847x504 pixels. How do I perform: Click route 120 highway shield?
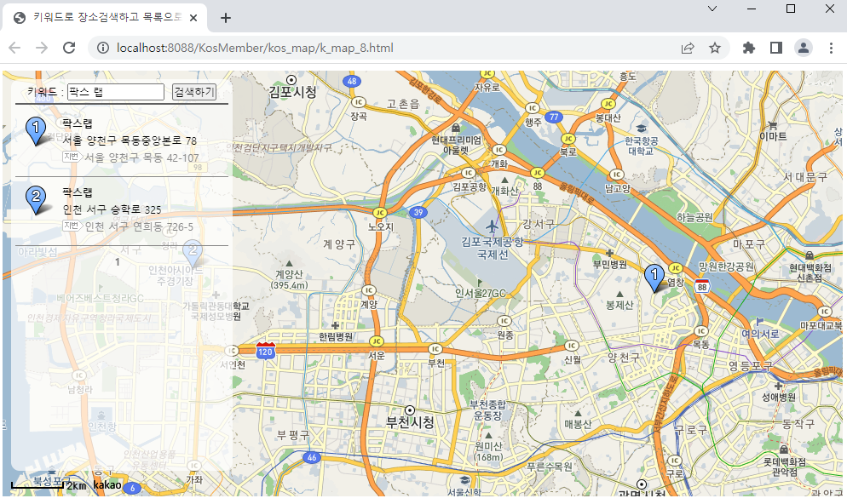265,350
